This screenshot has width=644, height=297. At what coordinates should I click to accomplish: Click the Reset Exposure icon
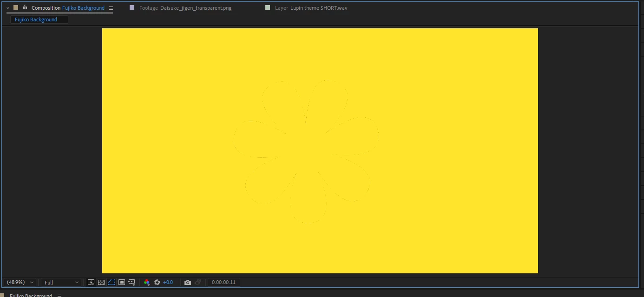coord(157,282)
